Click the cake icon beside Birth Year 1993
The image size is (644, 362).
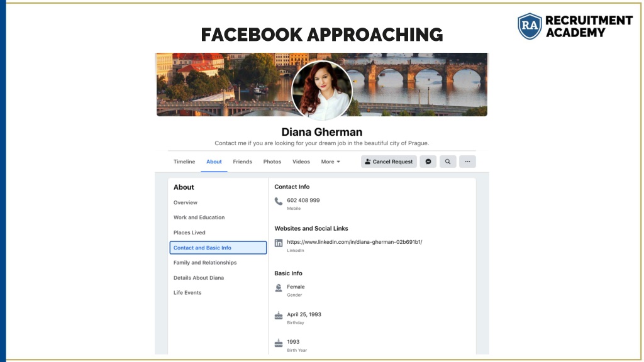click(279, 343)
